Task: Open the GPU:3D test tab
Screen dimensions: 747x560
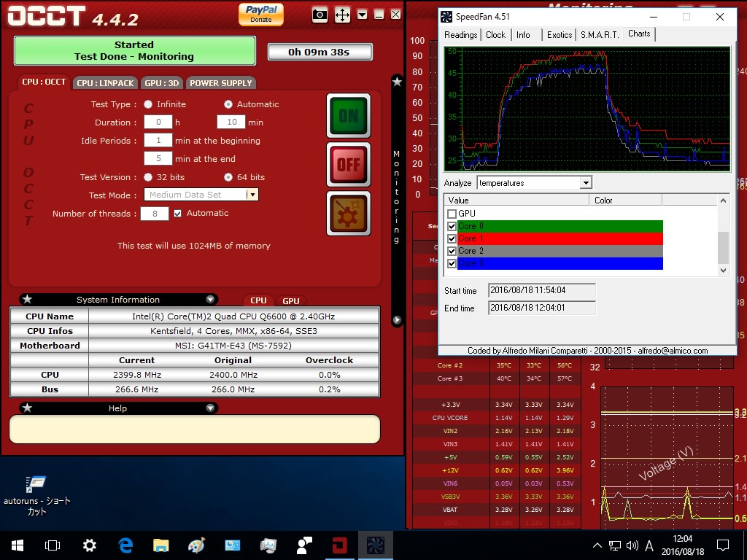Action: pos(162,83)
